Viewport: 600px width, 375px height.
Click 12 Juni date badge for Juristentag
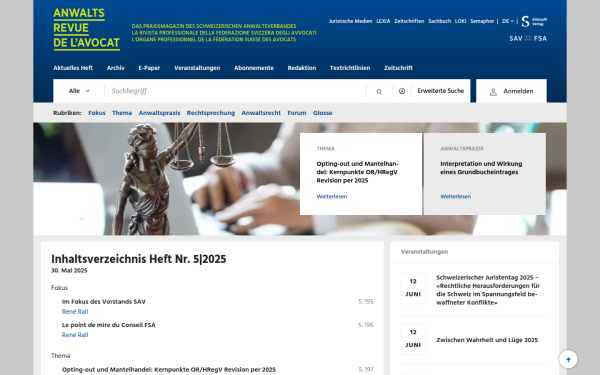point(413,288)
